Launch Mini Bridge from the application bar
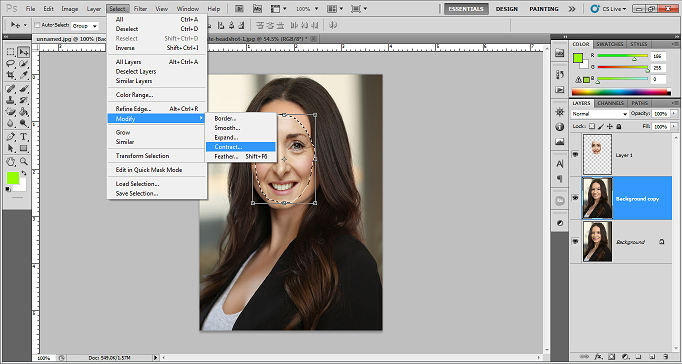 tap(257, 8)
